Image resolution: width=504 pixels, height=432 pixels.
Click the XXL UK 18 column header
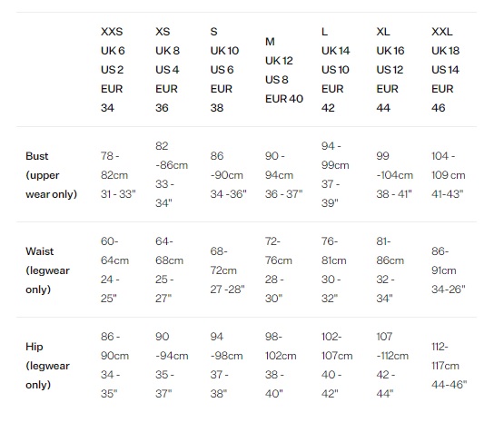pyautogui.click(x=445, y=70)
